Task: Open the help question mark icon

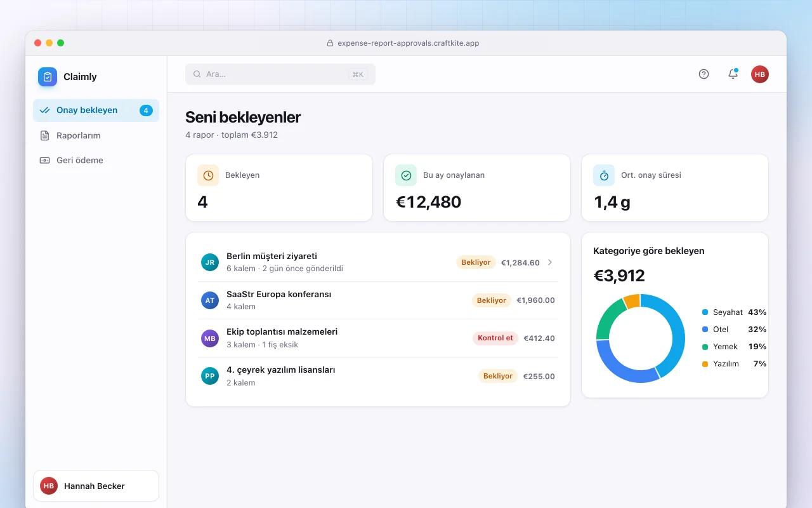Action: [x=704, y=74]
